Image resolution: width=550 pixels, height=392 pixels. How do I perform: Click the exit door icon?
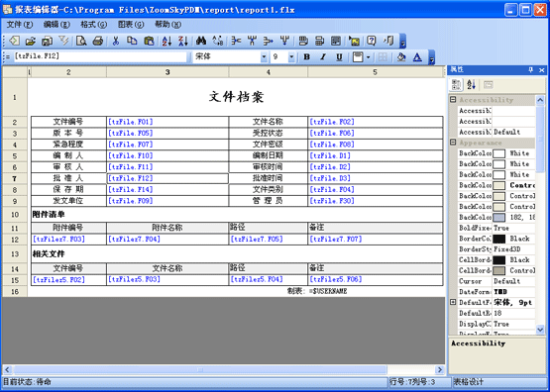(x=388, y=41)
